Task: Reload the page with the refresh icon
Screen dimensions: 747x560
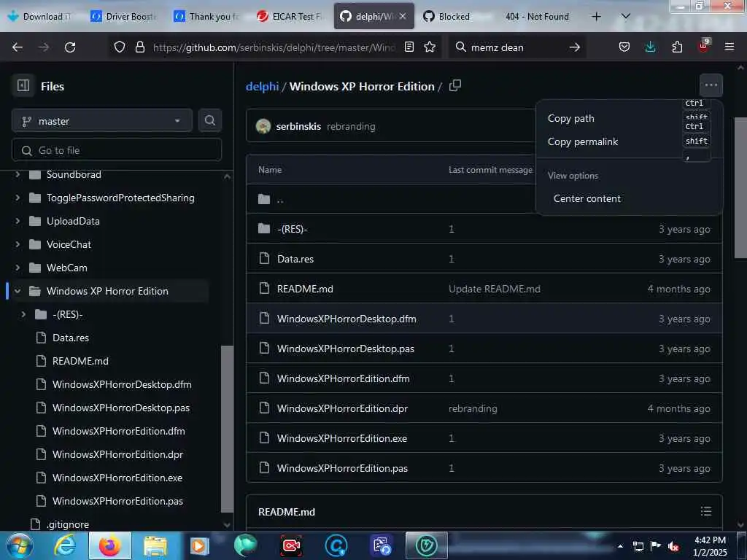Action: pos(70,47)
